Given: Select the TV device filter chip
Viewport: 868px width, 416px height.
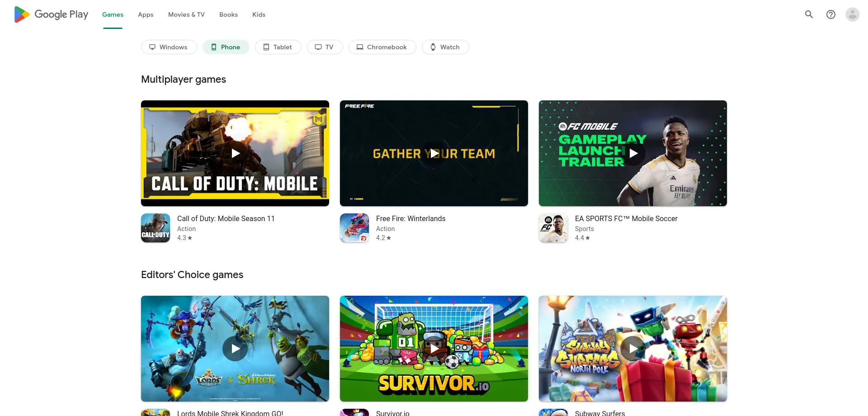Looking at the screenshot, I should (x=325, y=47).
